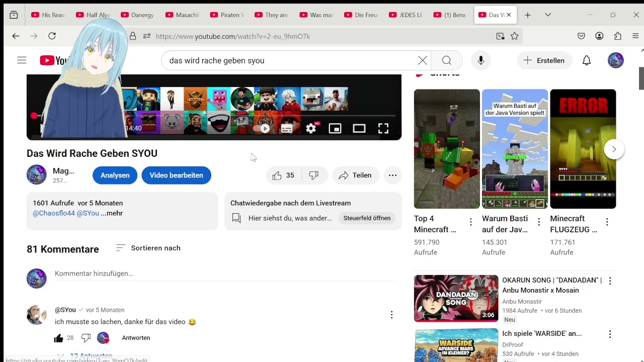Open the Sortieren nach comment sort dropdown
Viewport: 644px width, 362px height.
(x=148, y=248)
